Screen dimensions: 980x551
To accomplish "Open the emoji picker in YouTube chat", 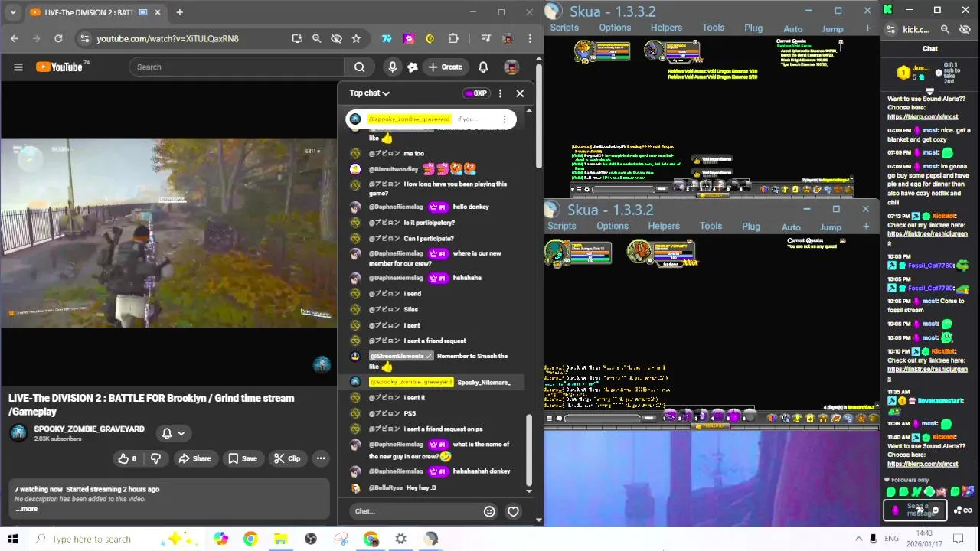I will (x=489, y=511).
